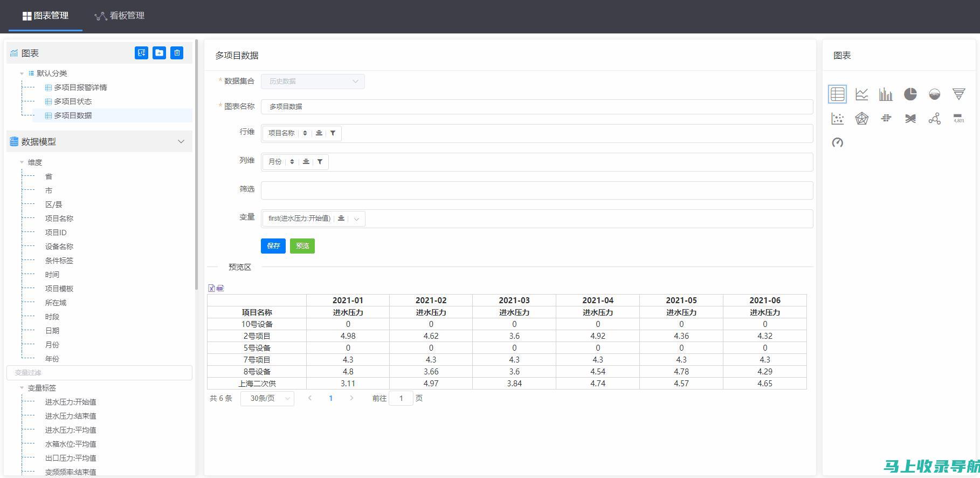The width and height of the screenshot is (980, 478).
Task: Select the 设备名称 dimension
Action: (59, 247)
